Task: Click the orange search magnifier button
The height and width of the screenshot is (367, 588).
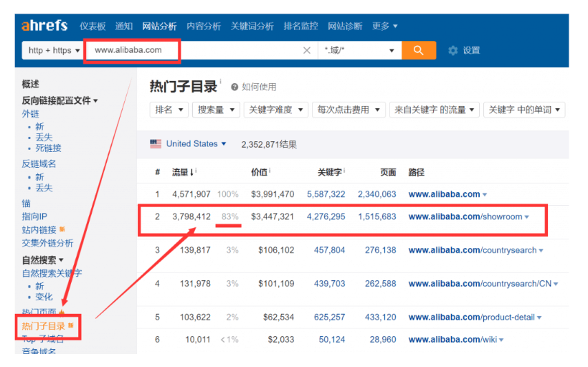Action: [419, 50]
